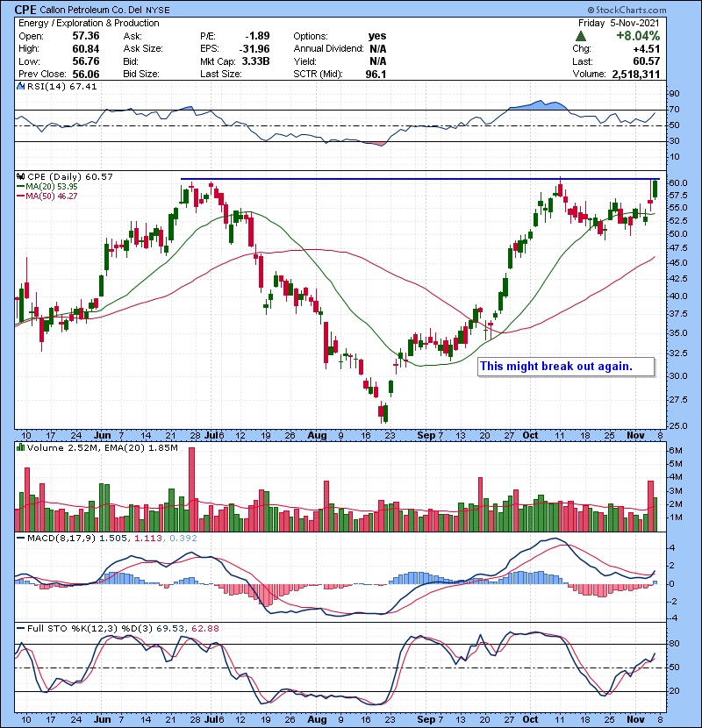702x728 pixels.
Task: Click the CPE (Daily) 60.57 chart label
Action: click(70, 177)
